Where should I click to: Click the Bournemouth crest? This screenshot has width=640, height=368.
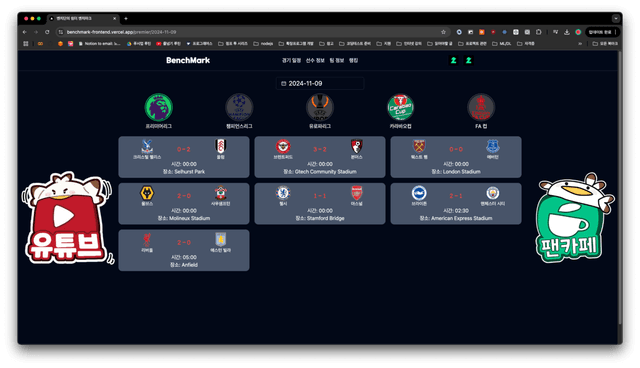point(357,146)
